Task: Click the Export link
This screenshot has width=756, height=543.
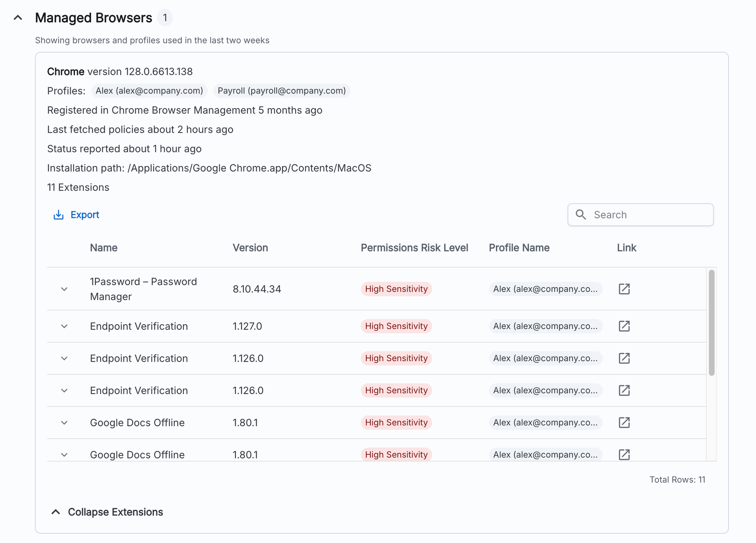Action: pos(85,215)
